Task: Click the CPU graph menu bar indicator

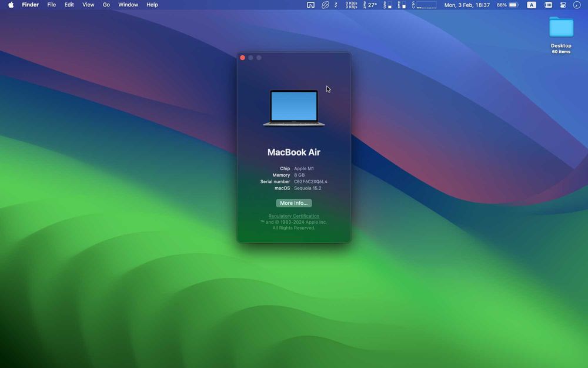Action: point(424,5)
